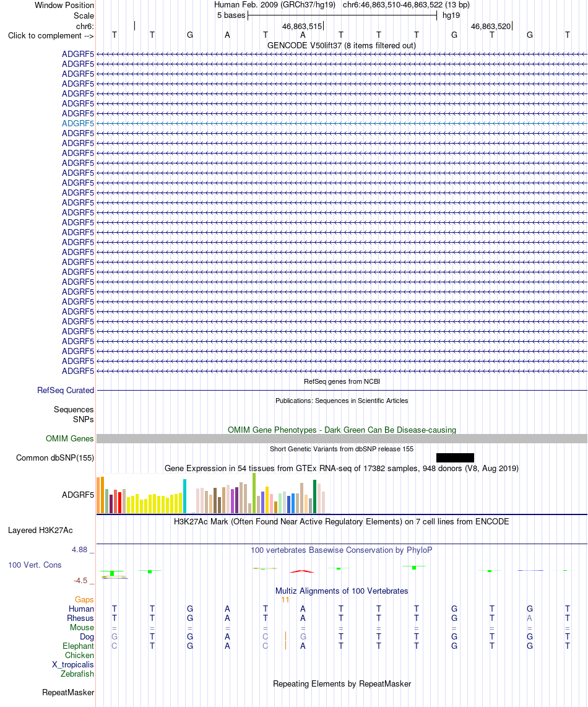Click the 'Layered H3K27Ac' track label

point(40,531)
